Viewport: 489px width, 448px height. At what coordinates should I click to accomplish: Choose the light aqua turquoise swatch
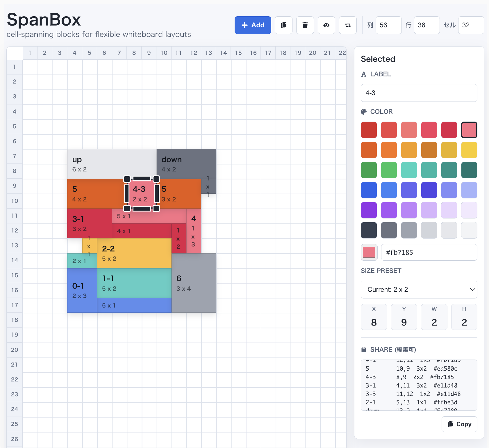click(x=409, y=170)
